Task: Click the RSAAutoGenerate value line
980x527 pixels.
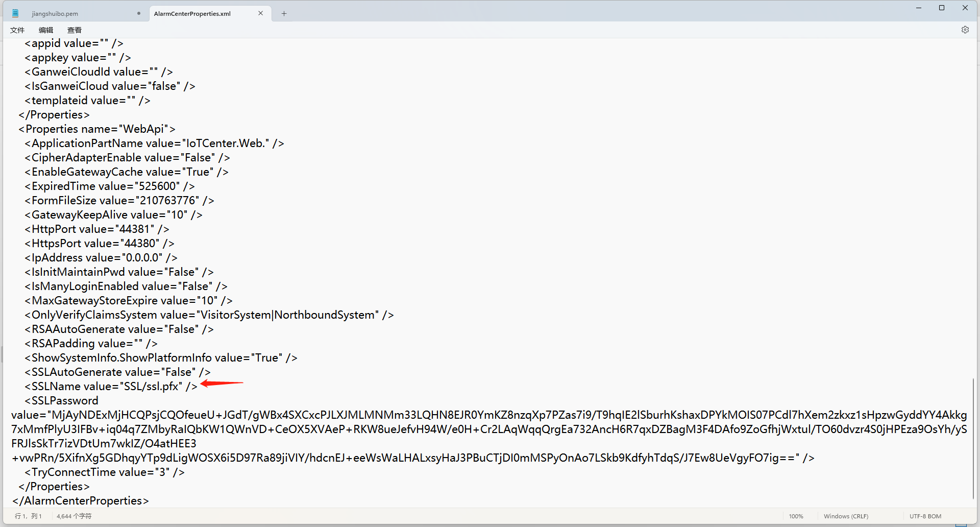Action: [119, 329]
